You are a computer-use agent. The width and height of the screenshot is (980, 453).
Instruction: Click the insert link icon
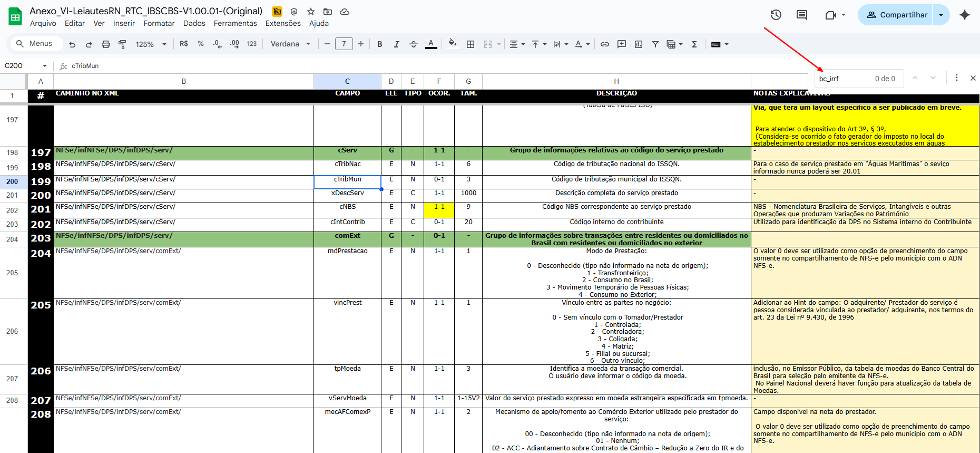click(x=605, y=44)
